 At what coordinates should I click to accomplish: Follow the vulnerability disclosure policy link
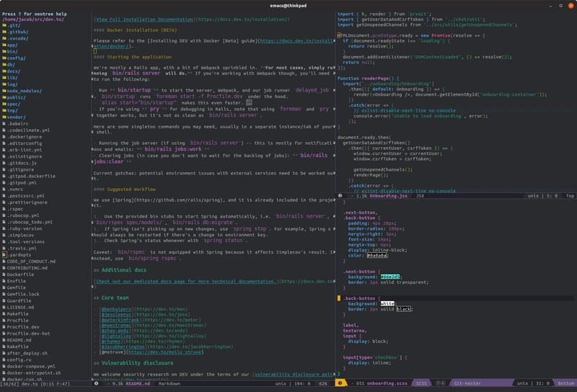pos(294,375)
